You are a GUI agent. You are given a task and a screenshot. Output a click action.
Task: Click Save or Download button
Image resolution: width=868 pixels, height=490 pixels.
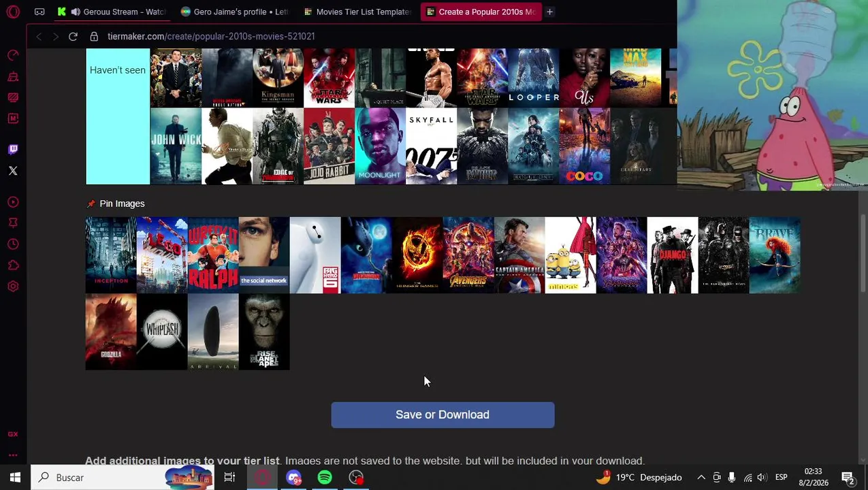pos(443,414)
